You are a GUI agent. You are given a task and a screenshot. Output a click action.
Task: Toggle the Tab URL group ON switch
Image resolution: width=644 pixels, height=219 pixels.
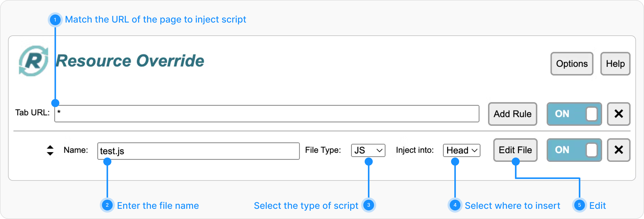[x=574, y=114]
